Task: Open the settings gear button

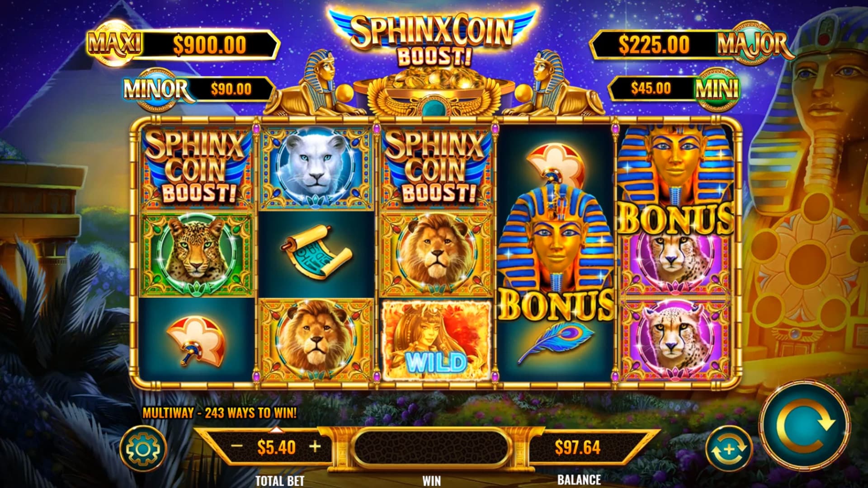Action: click(x=142, y=449)
